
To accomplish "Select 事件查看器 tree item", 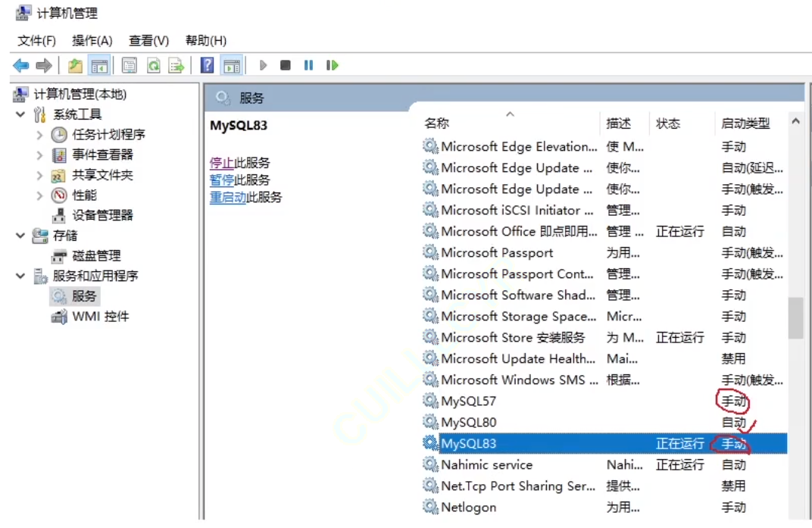I will click(102, 155).
